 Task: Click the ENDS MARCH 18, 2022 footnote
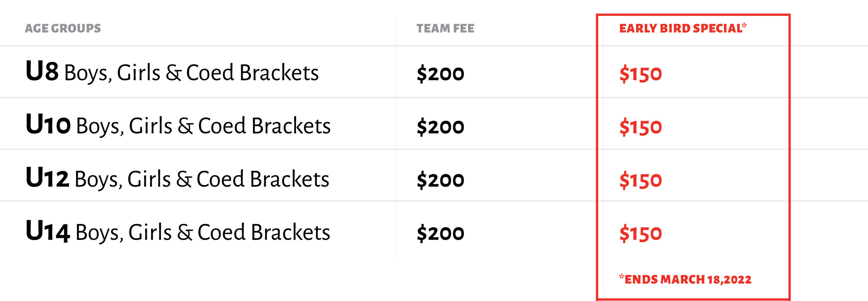[x=685, y=279]
